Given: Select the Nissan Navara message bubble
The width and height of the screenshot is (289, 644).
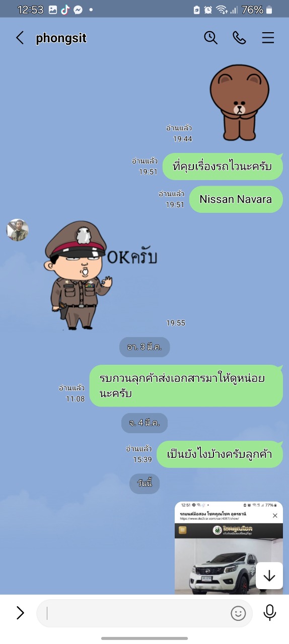Looking at the screenshot, I should click(x=236, y=199).
